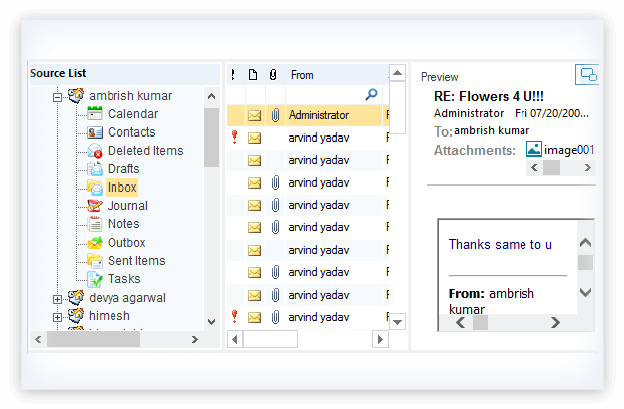Screen dimensions: 624x409
Task: Open the Journal folder icon
Action: coord(95,206)
